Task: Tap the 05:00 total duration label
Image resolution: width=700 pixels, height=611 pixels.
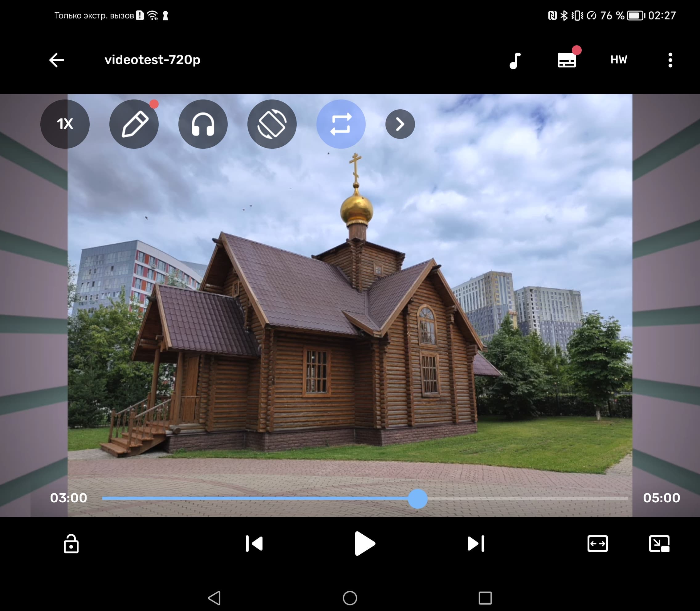Action: pos(661,498)
